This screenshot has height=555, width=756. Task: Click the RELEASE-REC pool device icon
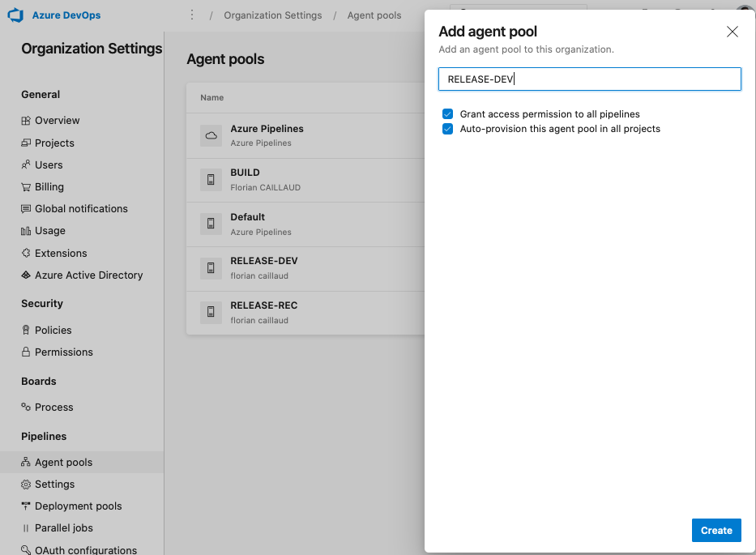pyautogui.click(x=211, y=312)
